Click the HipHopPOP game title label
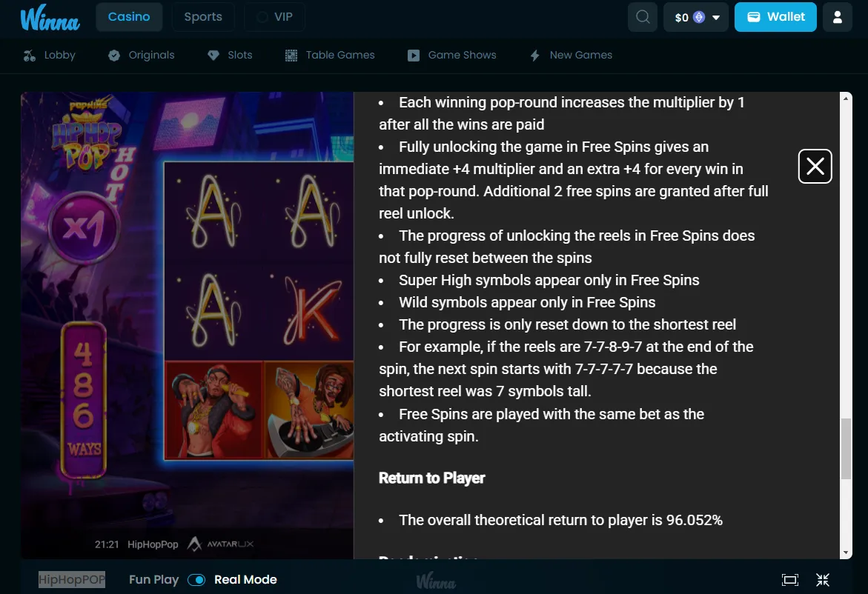This screenshot has height=594, width=868. click(x=72, y=580)
